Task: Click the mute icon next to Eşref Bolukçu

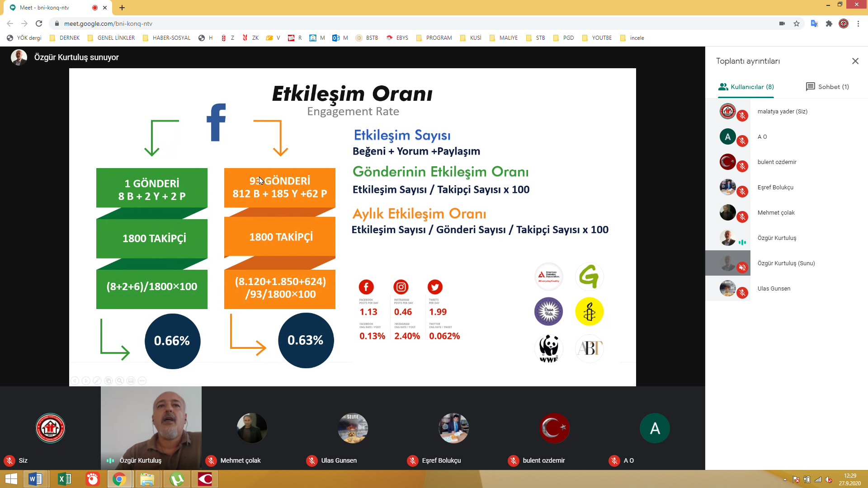Action: [x=742, y=192]
